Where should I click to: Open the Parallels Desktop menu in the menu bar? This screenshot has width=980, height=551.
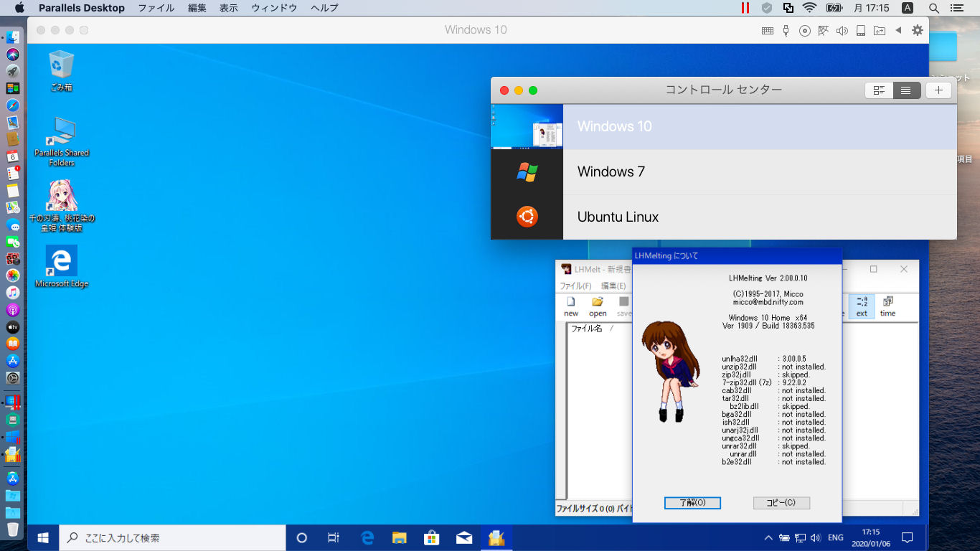pyautogui.click(x=82, y=8)
